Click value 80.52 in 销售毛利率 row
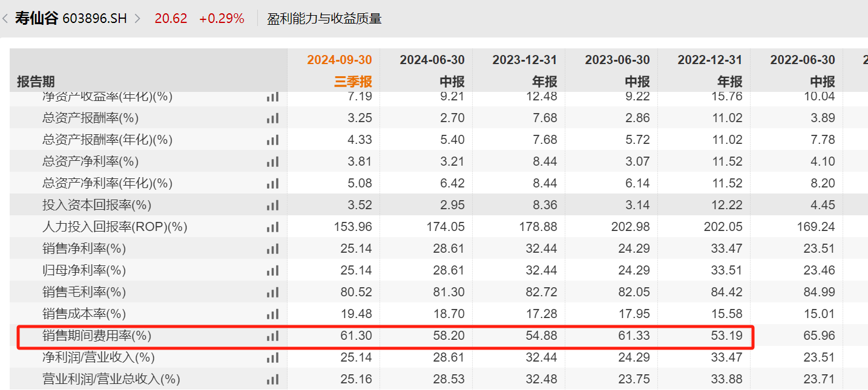This screenshot has height=390, width=868. 356,292
